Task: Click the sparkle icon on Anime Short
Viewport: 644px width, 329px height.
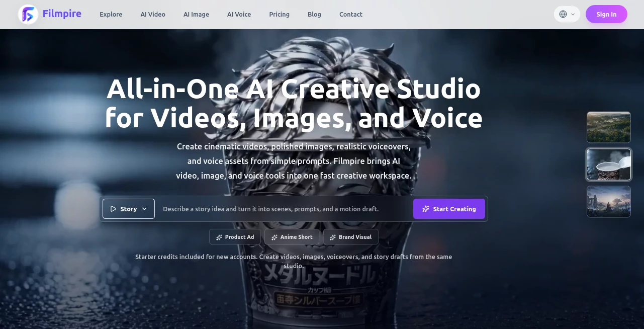Action: coord(274,237)
